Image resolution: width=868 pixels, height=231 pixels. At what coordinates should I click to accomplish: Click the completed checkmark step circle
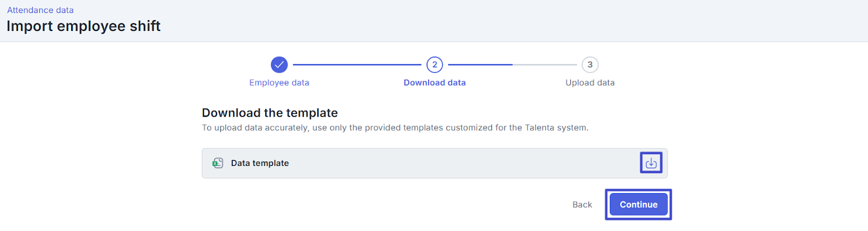pyautogui.click(x=279, y=65)
